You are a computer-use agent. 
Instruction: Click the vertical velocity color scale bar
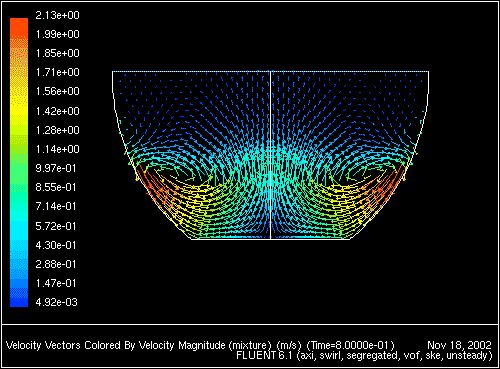click(19, 162)
